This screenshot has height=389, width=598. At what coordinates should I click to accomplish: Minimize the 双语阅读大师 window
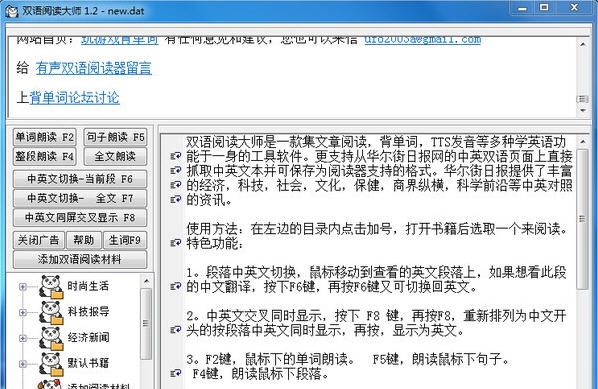tap(522, 8)
